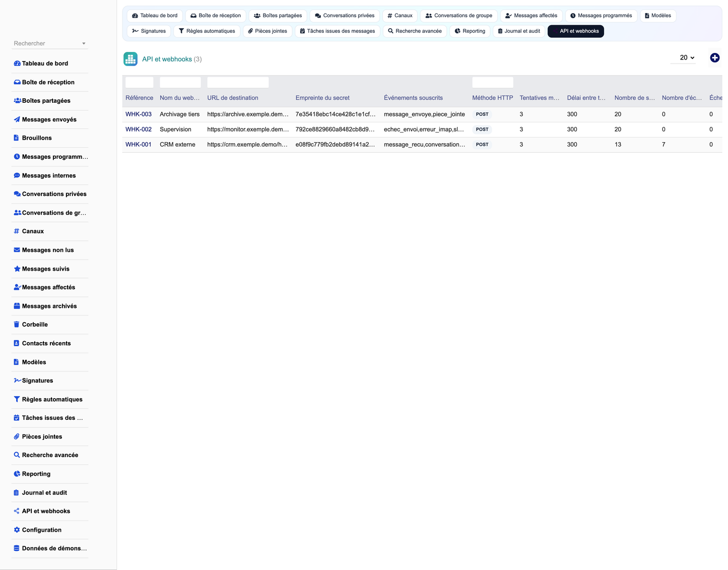Click the 'message_envoye,piece_jointe' events cell
Image resolution: width=728 pixels, height=570 pixels.
424,114
